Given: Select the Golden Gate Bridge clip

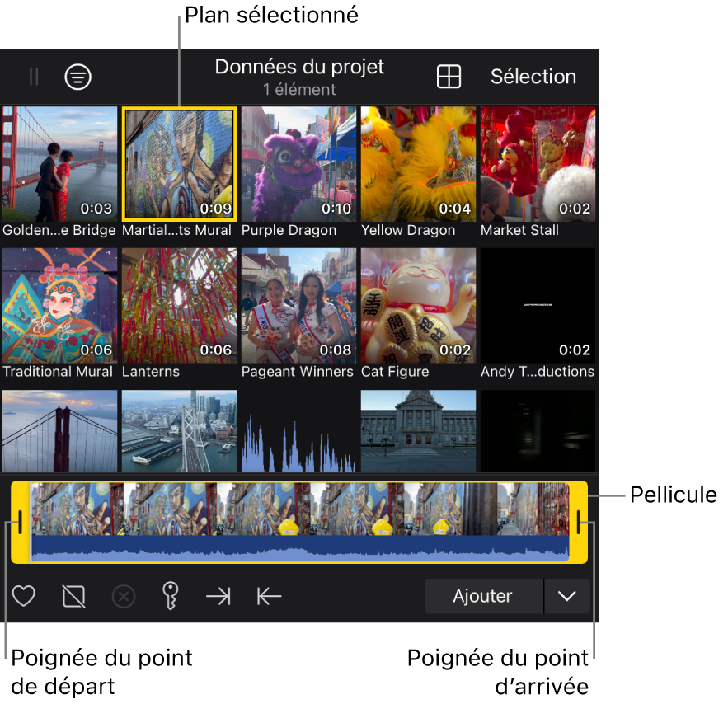Looking at the screenshot, I should (59, 164).
